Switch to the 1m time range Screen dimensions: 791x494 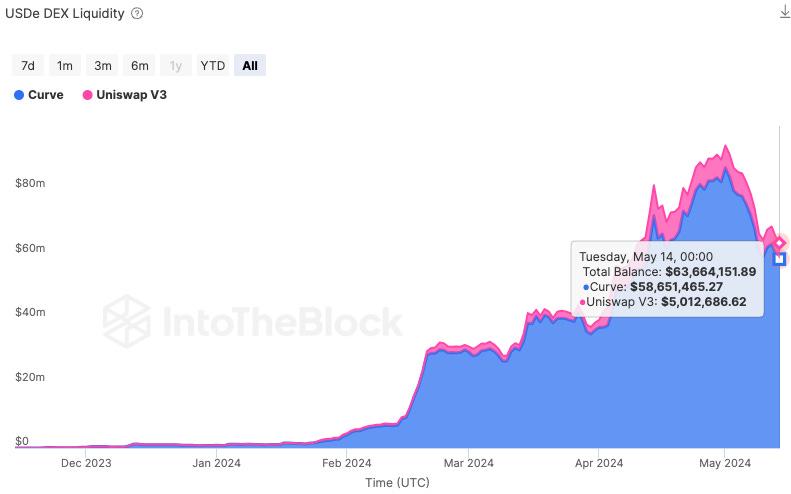pyautogui.click(x=65, y=66)
